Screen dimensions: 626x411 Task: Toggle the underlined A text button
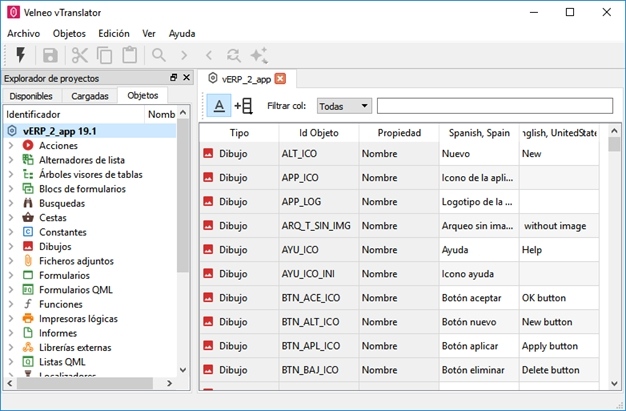click(218, 106)
